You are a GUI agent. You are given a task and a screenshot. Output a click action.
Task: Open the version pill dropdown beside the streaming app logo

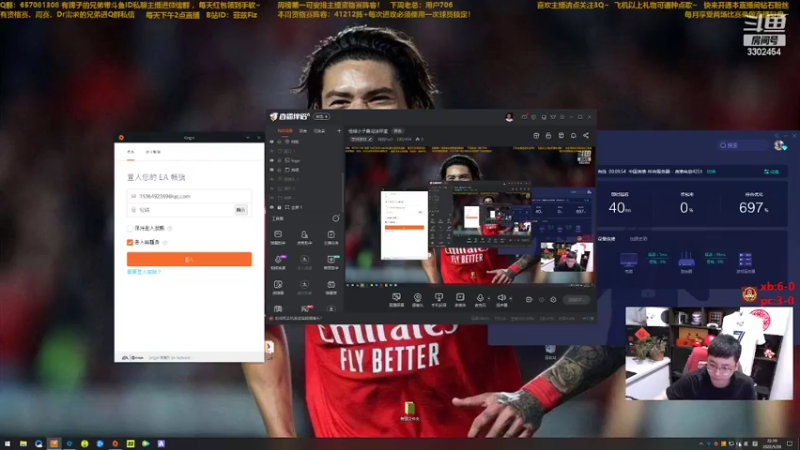click(x=321, y=117)
